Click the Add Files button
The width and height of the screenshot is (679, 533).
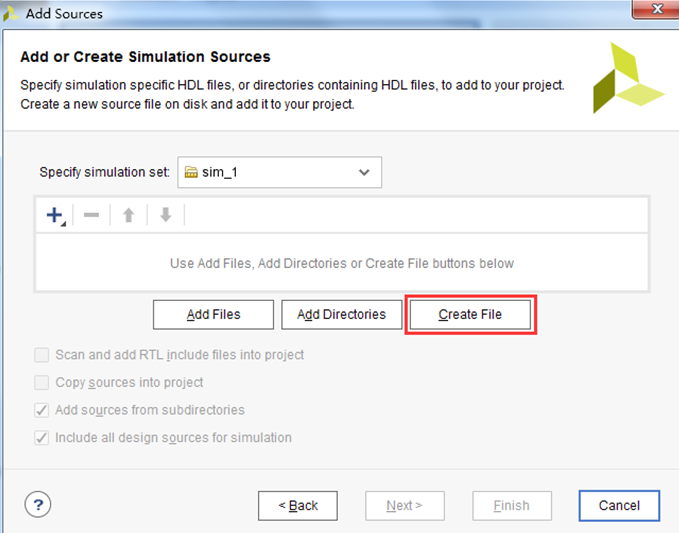point(213,314)
